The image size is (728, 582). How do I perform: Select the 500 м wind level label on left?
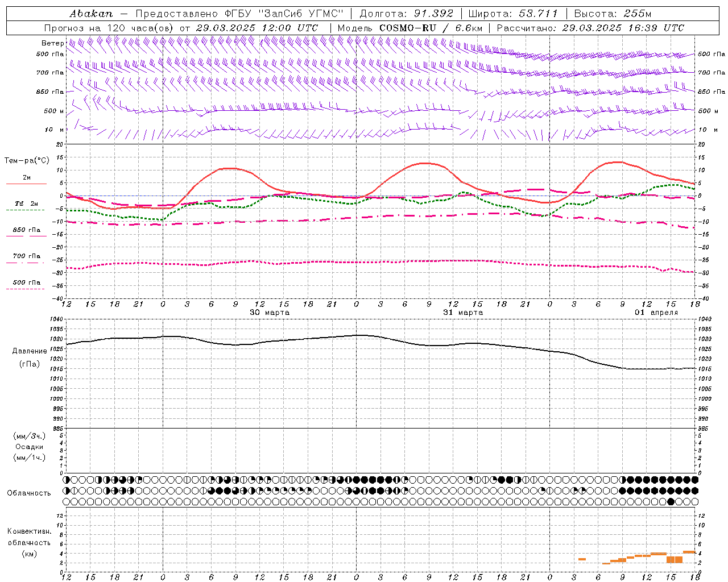[54, 111]
